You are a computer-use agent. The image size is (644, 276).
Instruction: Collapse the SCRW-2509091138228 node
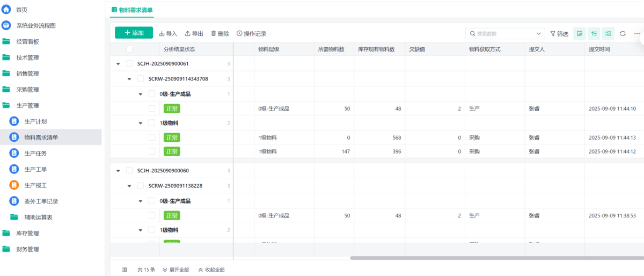click(129, 186)
